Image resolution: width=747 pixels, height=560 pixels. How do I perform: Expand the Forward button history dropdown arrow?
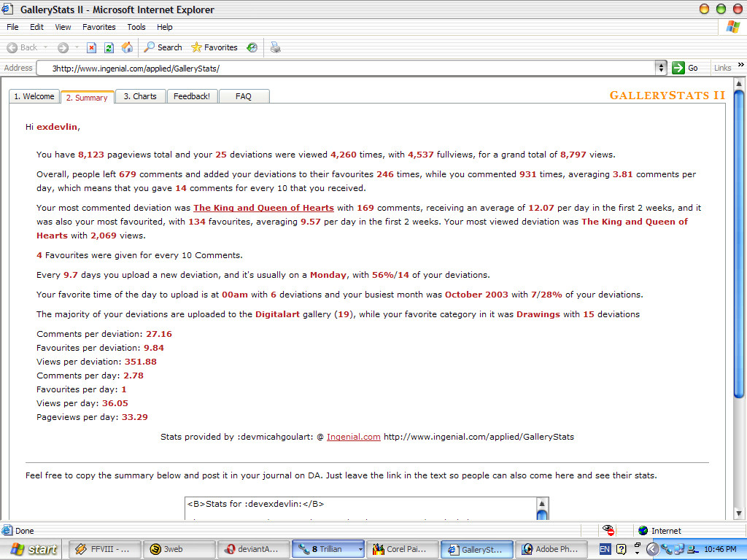(76, 47)
